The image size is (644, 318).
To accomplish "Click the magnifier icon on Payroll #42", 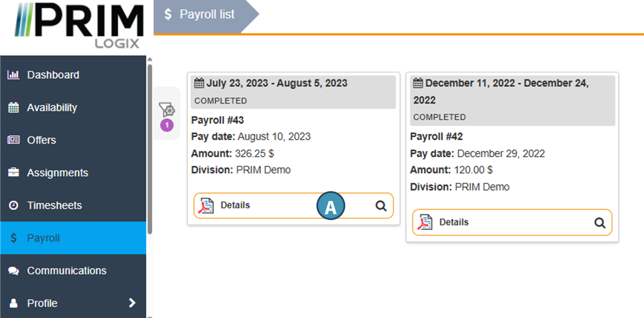I will pos(600,223).
